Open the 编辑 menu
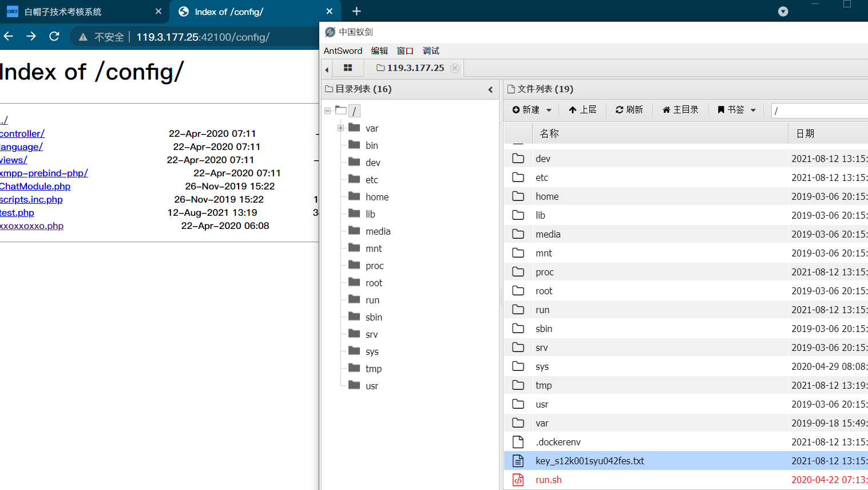Screen dimensions: 868x490 [x=379, y=51]
